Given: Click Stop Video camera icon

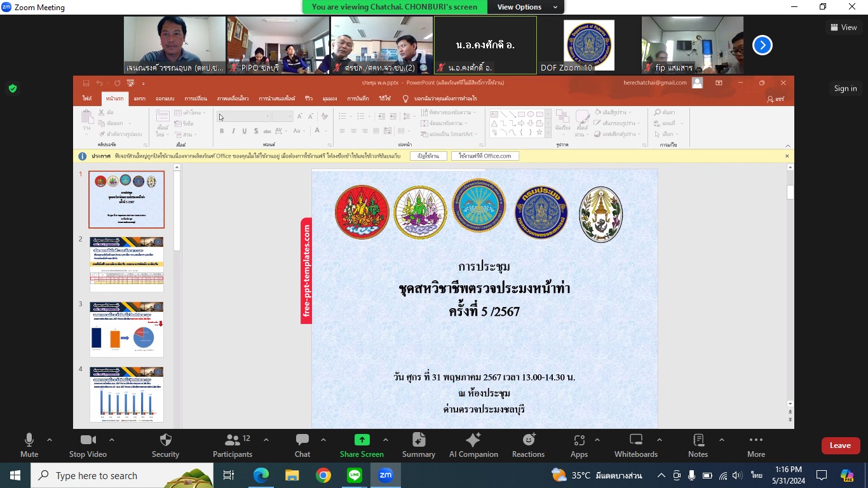Looking at the screenshot, I should point(88,440).
